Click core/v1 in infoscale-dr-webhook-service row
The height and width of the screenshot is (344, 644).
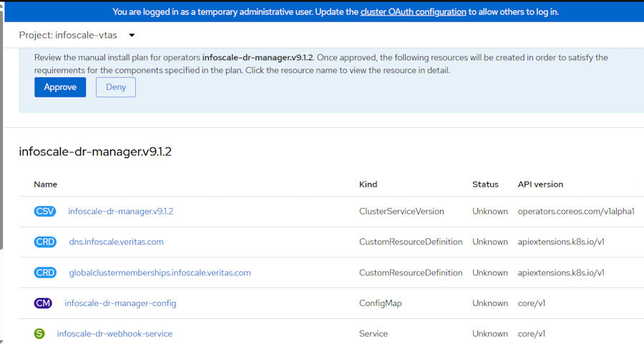[x=532, y=334]
